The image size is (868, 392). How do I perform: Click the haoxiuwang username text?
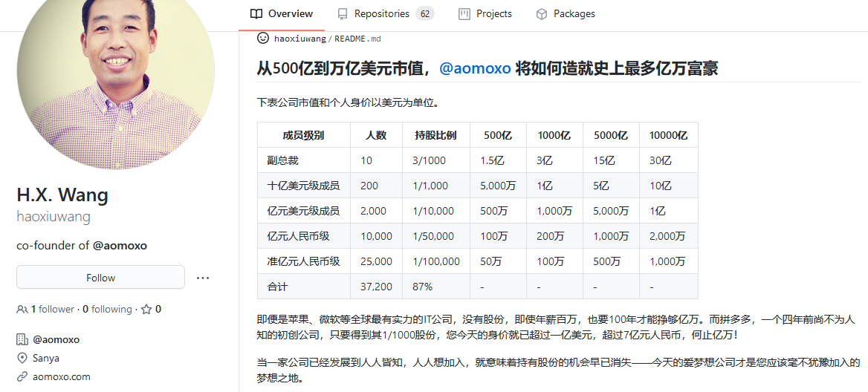point(54,216)
